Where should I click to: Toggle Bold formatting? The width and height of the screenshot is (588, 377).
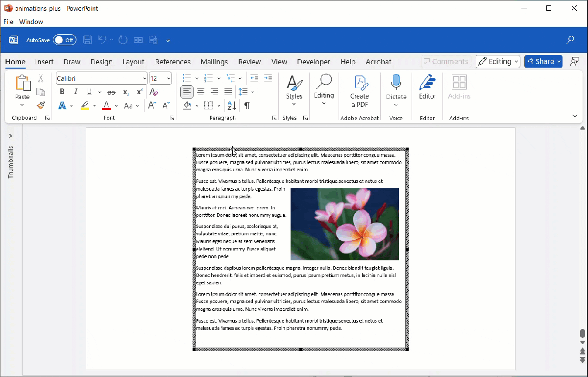[62, 92]
